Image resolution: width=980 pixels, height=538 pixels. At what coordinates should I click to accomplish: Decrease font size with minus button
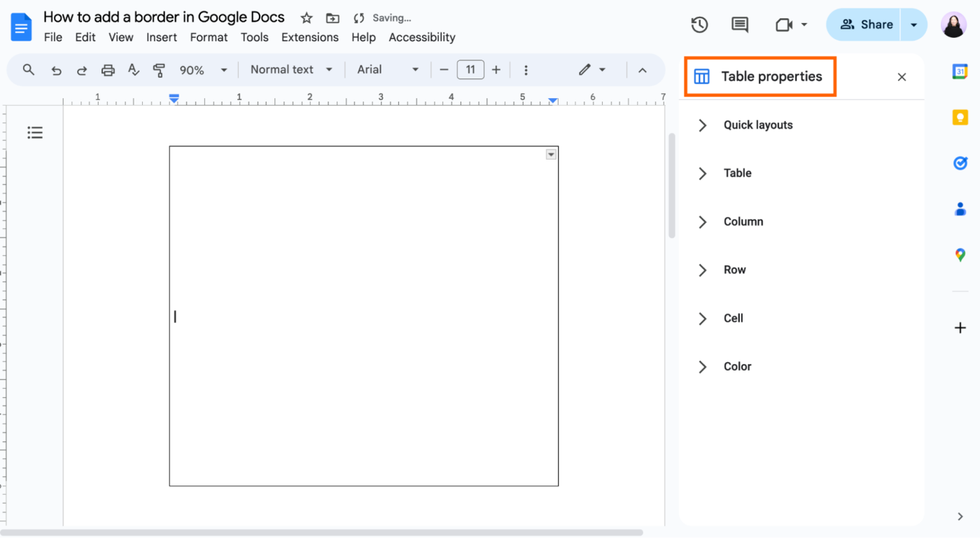tap(444, 70)
